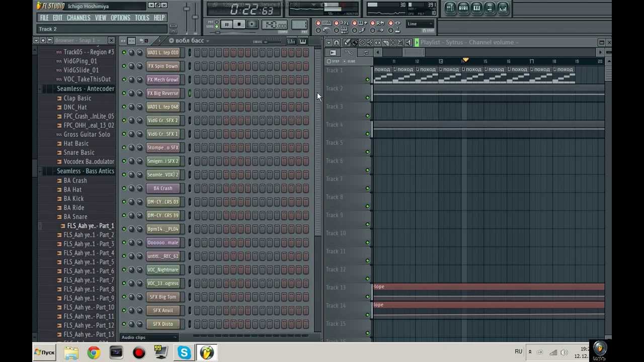Select the slip tool in Playlist toolbar
Image resolution: width=644 pixels, height=362 pixels.
click(377, 42)
